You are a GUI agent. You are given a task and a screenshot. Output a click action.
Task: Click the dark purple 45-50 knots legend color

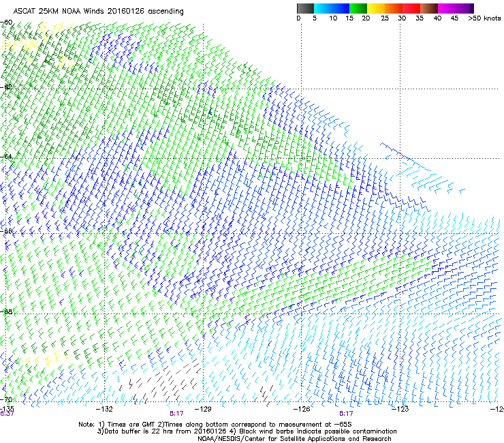(x=464, y=8)
